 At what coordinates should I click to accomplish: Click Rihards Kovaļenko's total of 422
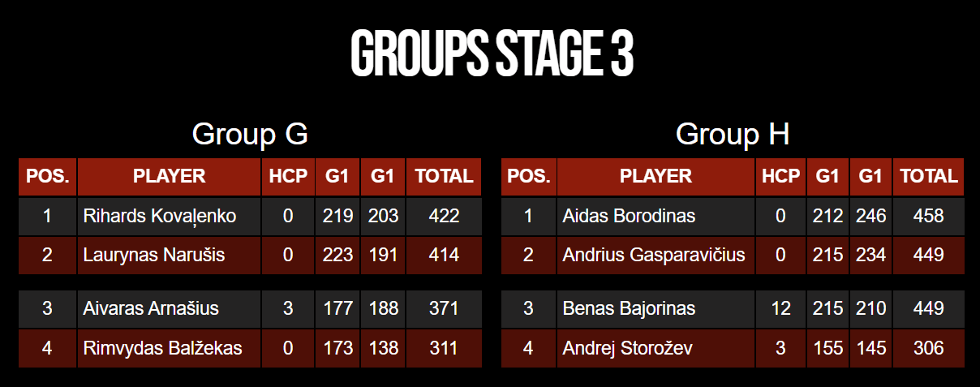(444, 216)
